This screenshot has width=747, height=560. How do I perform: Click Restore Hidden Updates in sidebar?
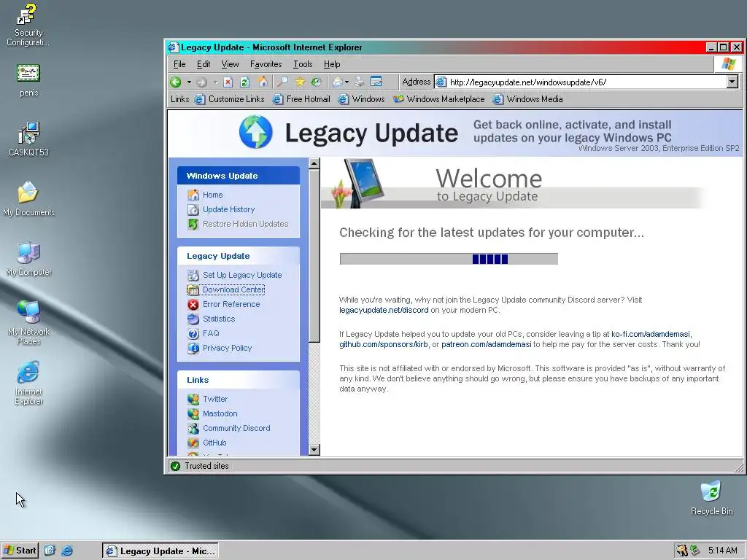coord(245,224)
